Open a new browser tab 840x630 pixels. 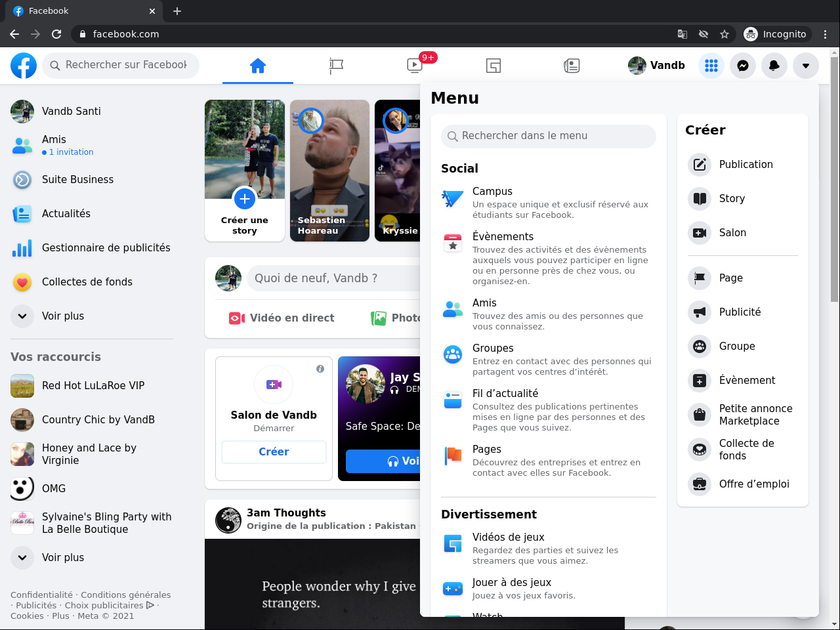pyautogui.click(x=177, y=11)
